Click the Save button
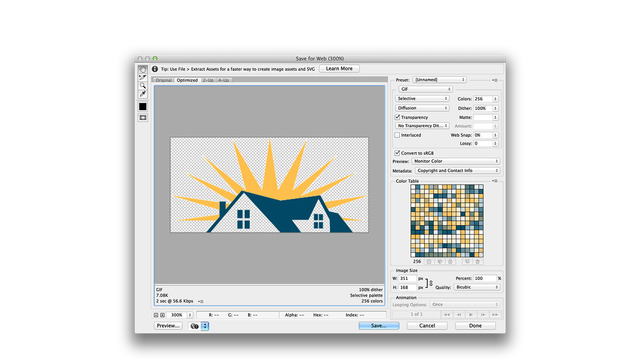This screenshot has width=640, height=360. tap(379, 326)
